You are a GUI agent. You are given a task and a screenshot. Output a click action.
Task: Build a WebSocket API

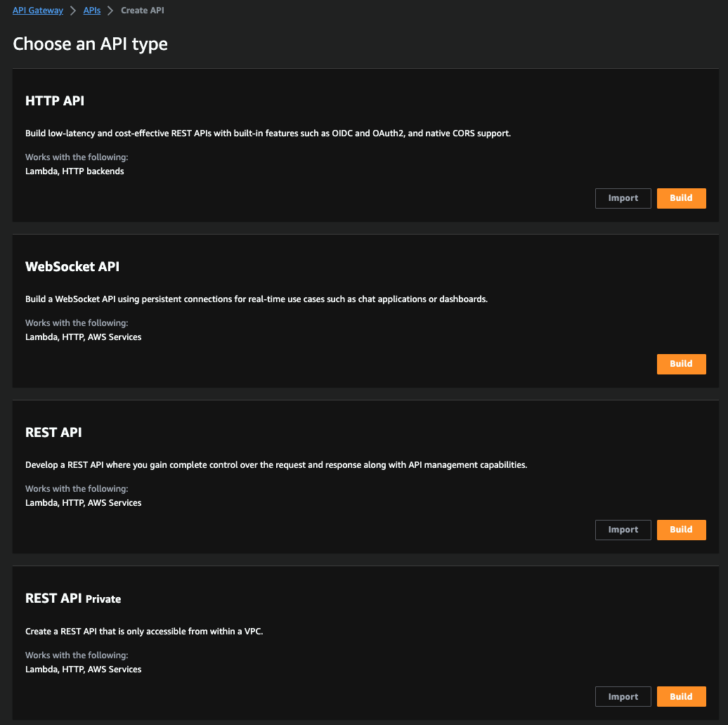pyautogui.click(x=681, y=364)
